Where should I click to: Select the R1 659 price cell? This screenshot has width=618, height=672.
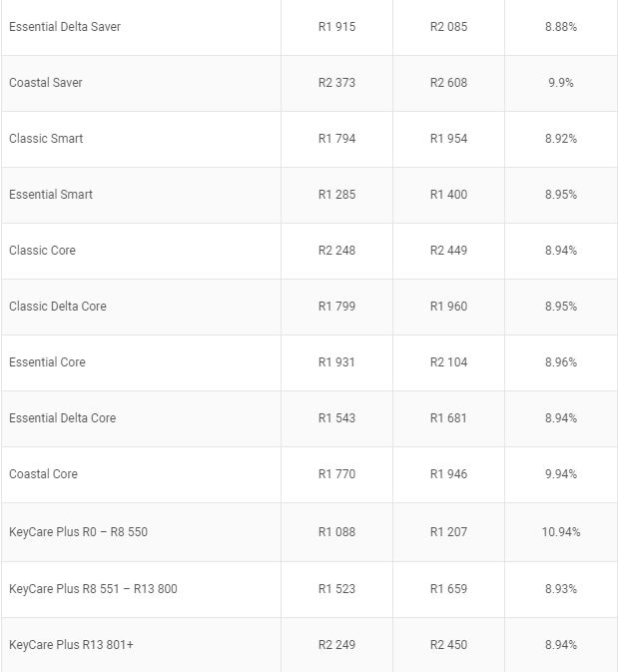click(448, 589)
